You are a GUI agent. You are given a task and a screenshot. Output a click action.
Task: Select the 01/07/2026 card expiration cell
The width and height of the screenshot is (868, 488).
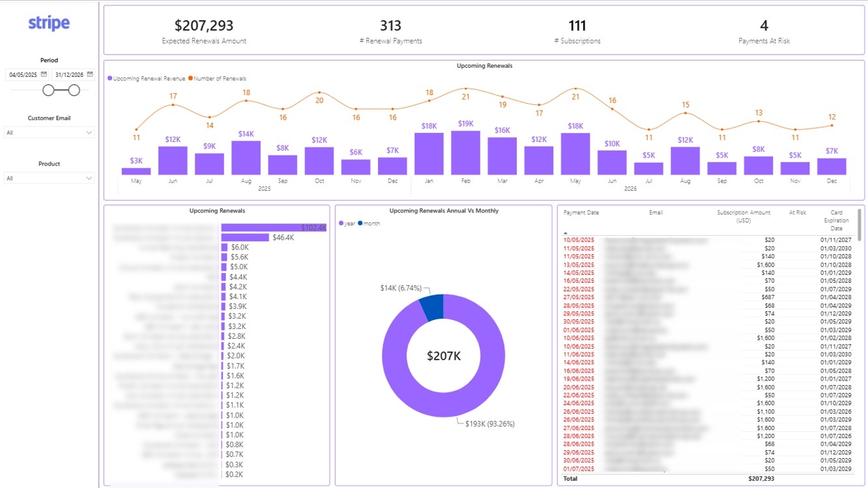836,435
